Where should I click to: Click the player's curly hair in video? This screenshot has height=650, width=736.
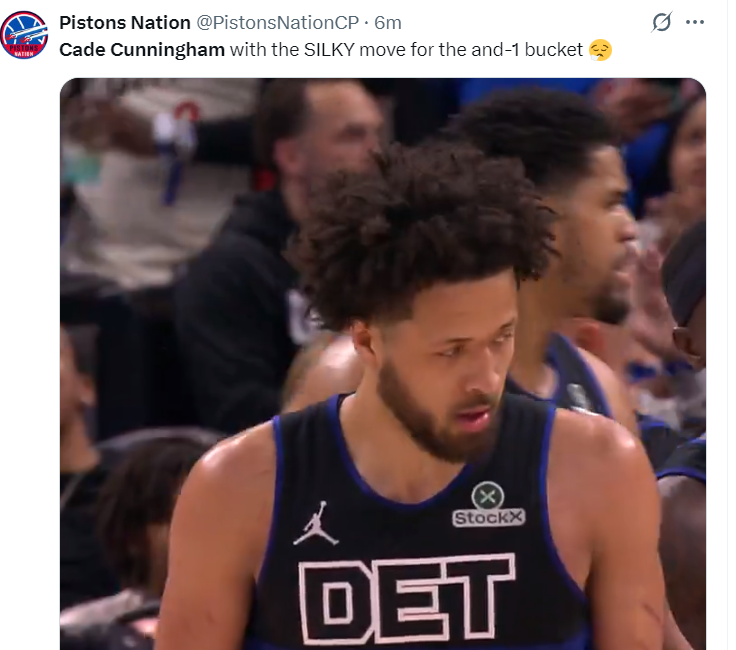(x=422, y=230)
